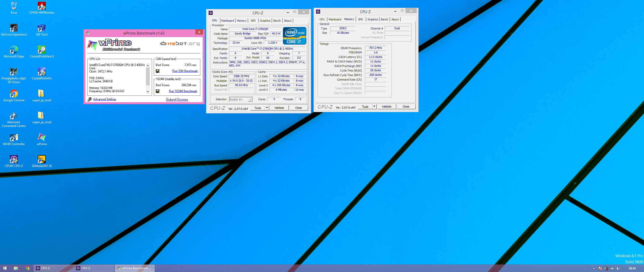The width and height of the screenshot is (644, 272).
Task: Show hidden tray icons arrow
Action: point(594,268)
